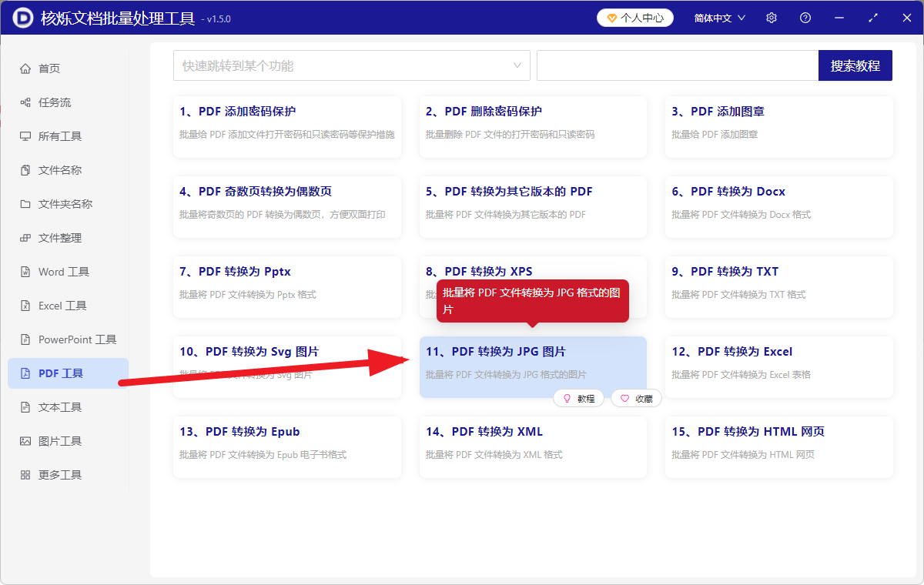Click the 搜索教程 search button
The height and width of the screenshot is (585, 924).
click(x=855, y=65)
